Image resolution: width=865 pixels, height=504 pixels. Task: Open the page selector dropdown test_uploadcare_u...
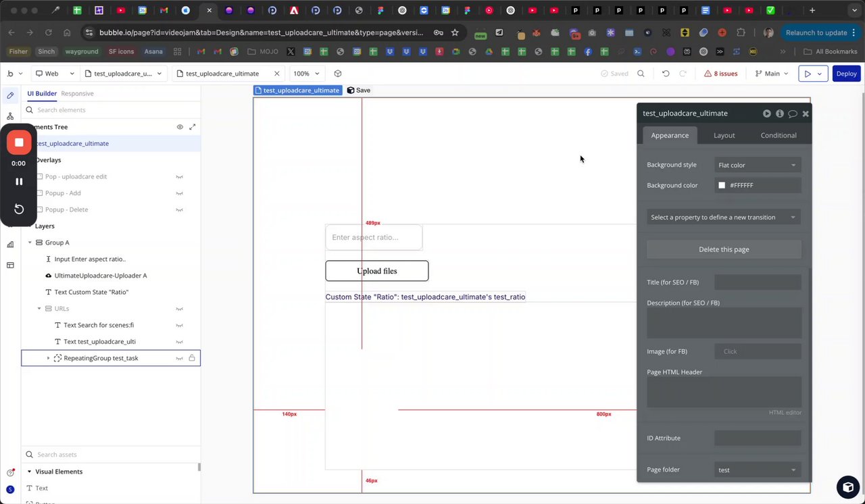124,74
